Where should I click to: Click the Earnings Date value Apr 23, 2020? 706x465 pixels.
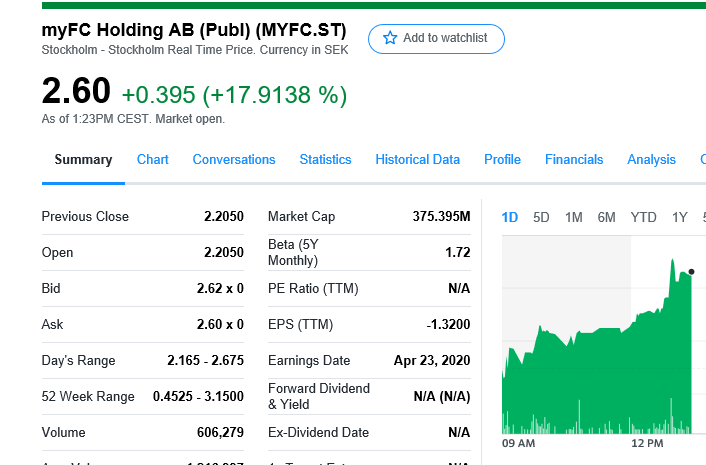[x=432, y=360]
